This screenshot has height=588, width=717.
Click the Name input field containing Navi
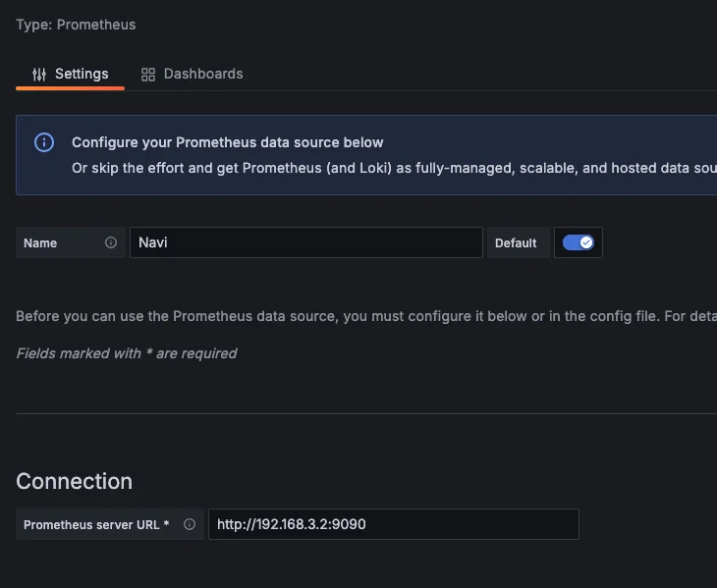coord(306,242)
